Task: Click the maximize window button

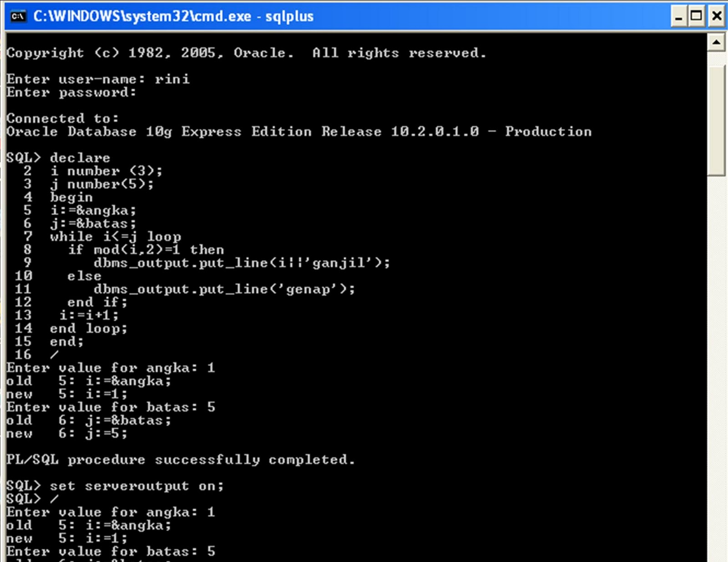Action: coord(696,15)
